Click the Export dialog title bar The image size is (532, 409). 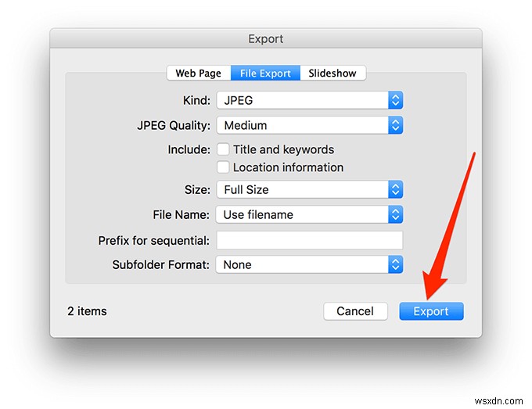266,38
